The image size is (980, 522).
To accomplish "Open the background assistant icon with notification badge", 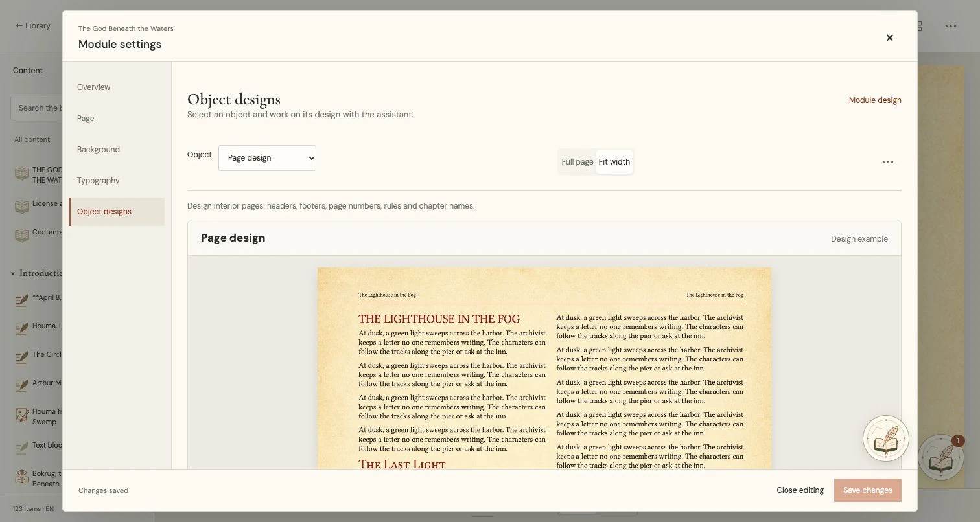I will pyautogui.click(x=941, y=457).
